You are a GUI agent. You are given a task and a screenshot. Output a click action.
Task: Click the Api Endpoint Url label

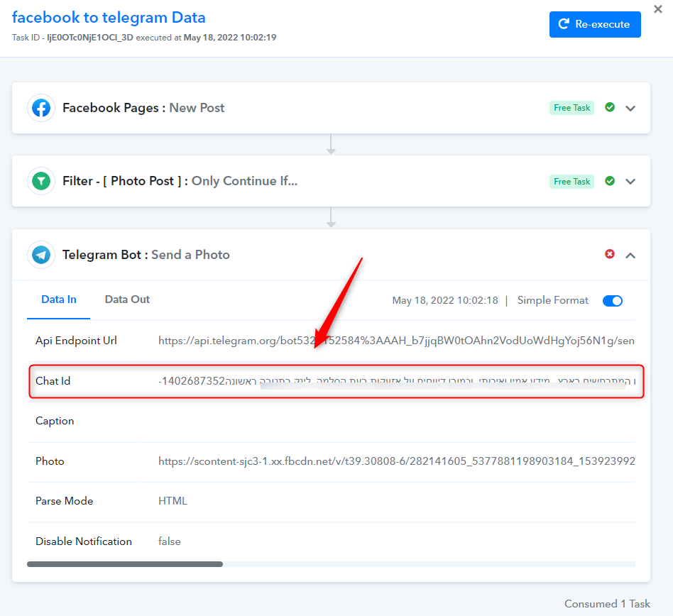click(76, 341)
